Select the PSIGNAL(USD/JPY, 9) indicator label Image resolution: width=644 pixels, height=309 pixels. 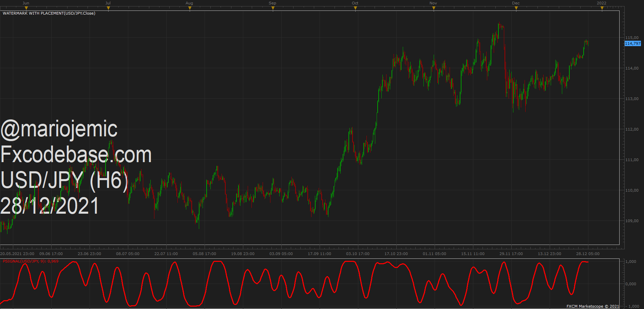click(31, 261)
